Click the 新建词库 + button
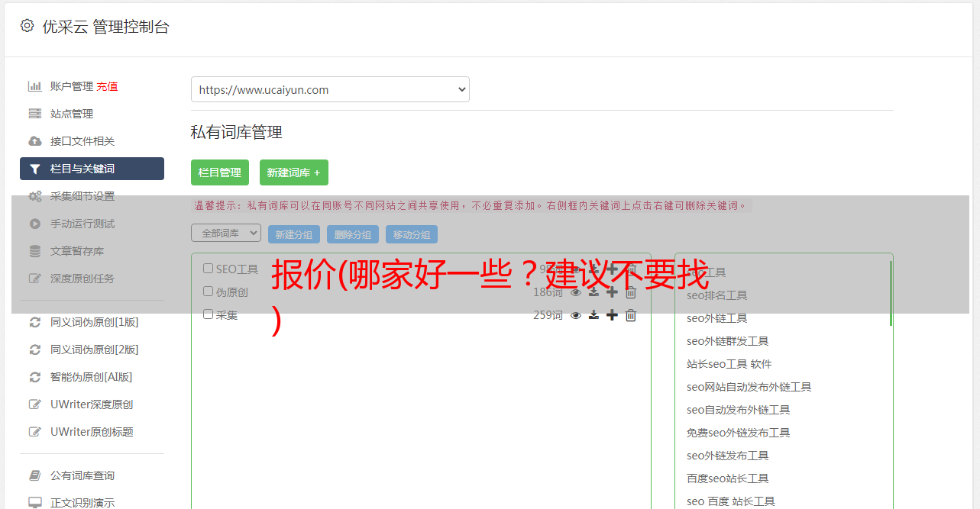The height and width of the screenshot is (509, 980). point(294,172)
